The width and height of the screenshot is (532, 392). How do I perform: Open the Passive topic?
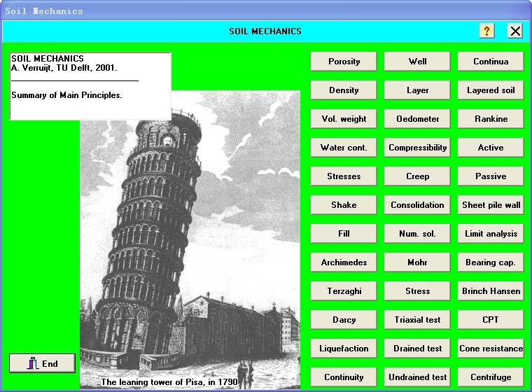pyautogui.click(x=491, y=176)
